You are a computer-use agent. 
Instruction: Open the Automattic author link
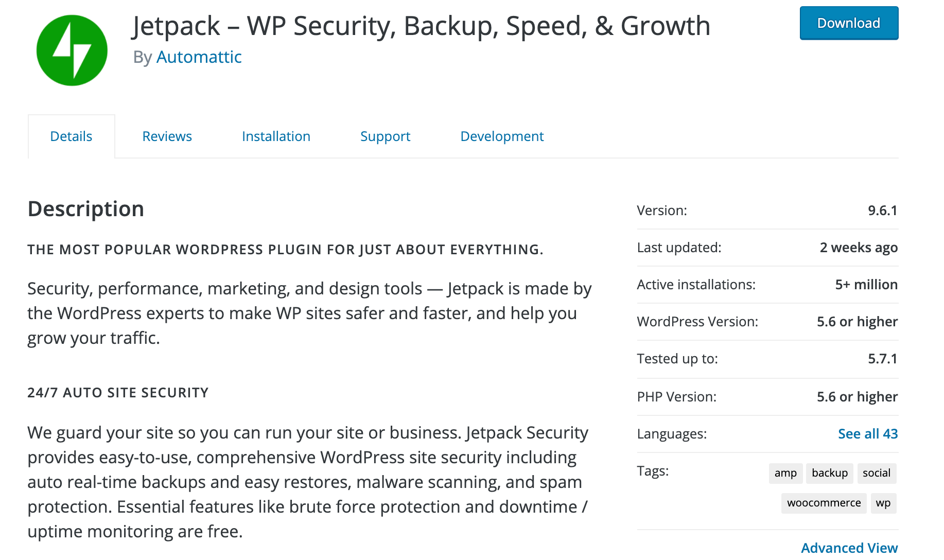tap(199, 57)
